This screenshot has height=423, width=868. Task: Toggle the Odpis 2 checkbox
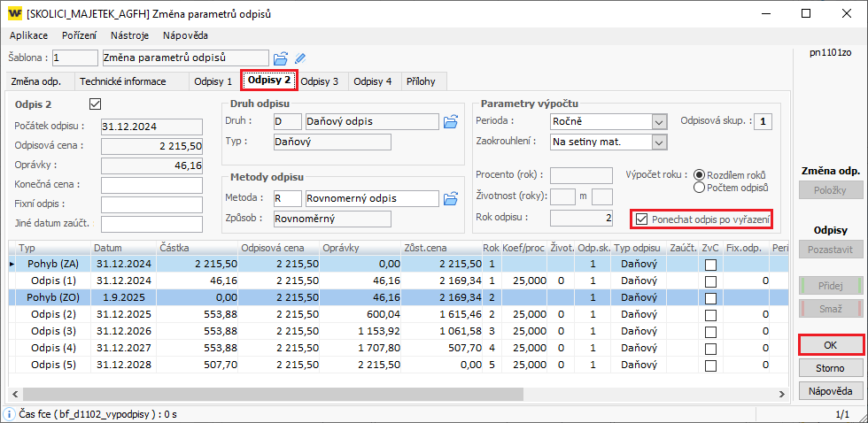point(96,104)
